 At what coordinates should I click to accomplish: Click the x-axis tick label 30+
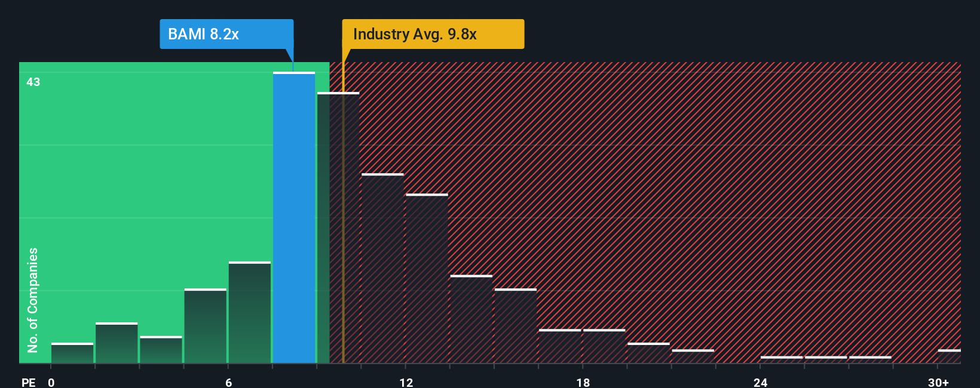(x=938, y=382)
